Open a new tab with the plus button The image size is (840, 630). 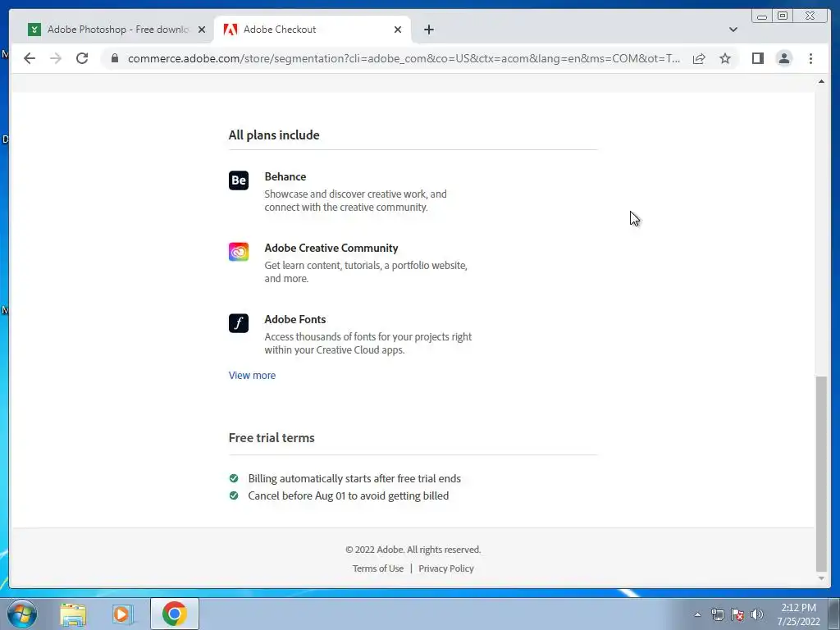click(x=428, y=30)
